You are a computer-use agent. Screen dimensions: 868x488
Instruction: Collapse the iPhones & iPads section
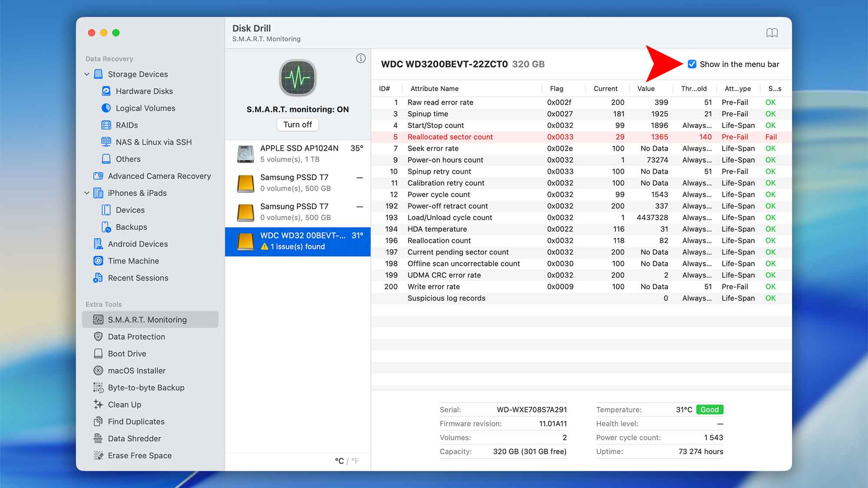coord(86,193)
